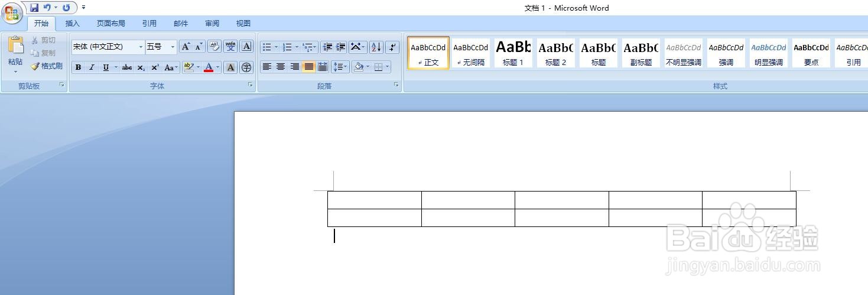Viewport: 868px width, 295px height.
Task: Customize the quick access toolbar
Action: click(x=83, y=8)
